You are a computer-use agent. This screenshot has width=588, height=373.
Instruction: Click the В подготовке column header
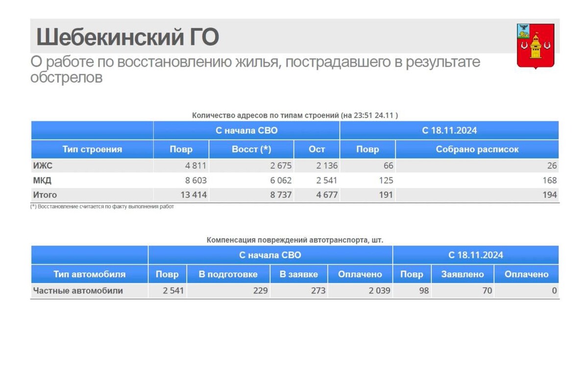coord(228,274)
